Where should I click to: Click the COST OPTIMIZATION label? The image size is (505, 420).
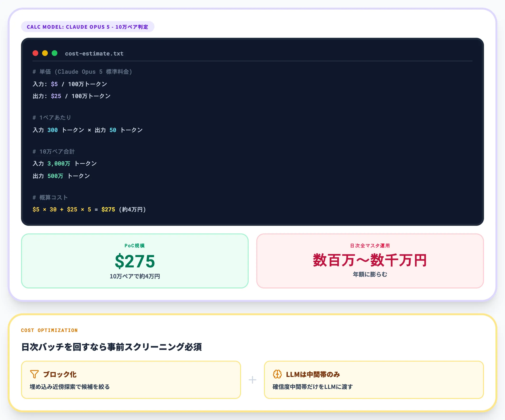[49, 330]
